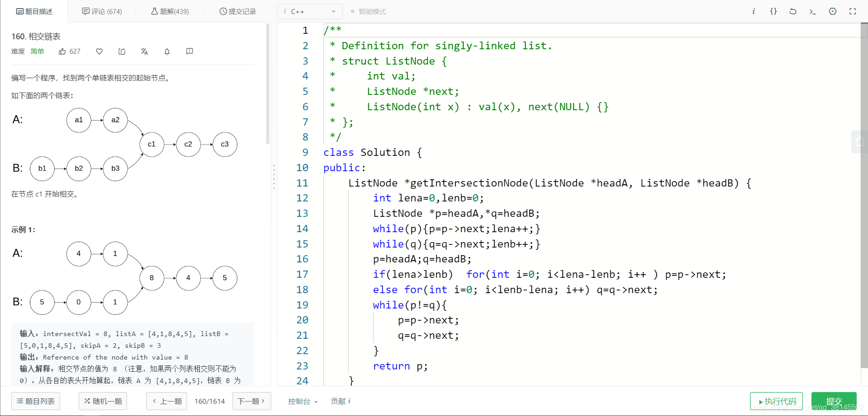Click line 23 return p
Image resolution: width=868 pixels, height=416 pixels.
pos(400,366)
